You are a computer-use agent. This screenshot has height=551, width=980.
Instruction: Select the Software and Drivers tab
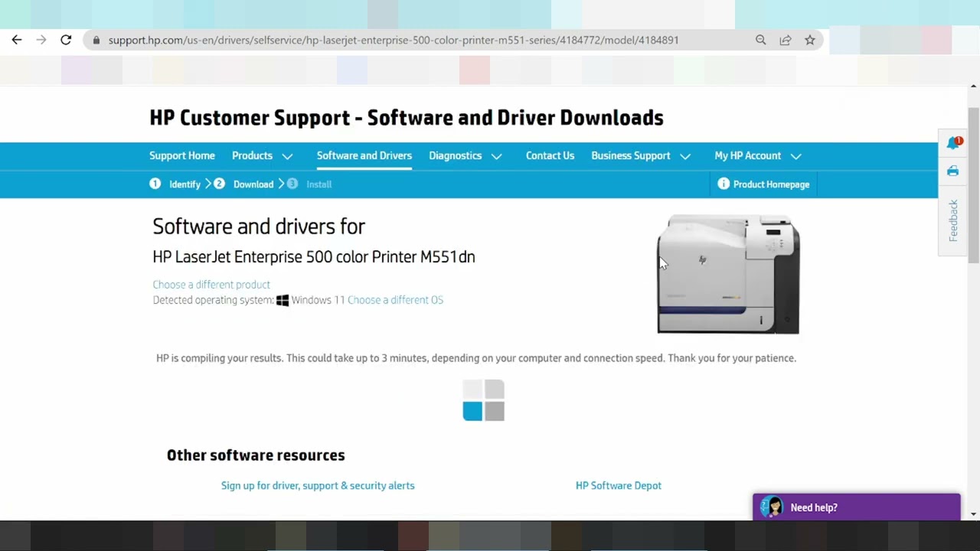coord(364,155)
